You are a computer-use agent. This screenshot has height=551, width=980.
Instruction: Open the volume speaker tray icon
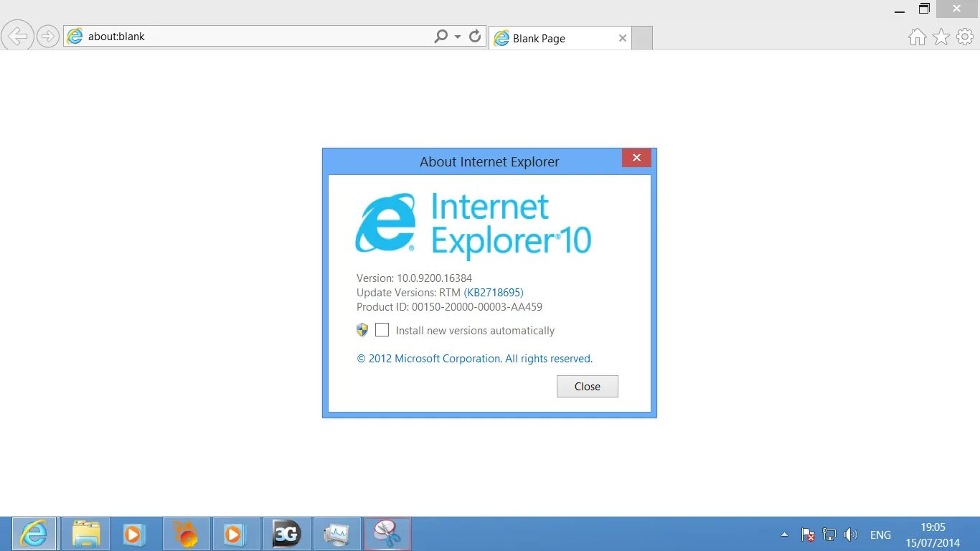click(x=851, y=534)
